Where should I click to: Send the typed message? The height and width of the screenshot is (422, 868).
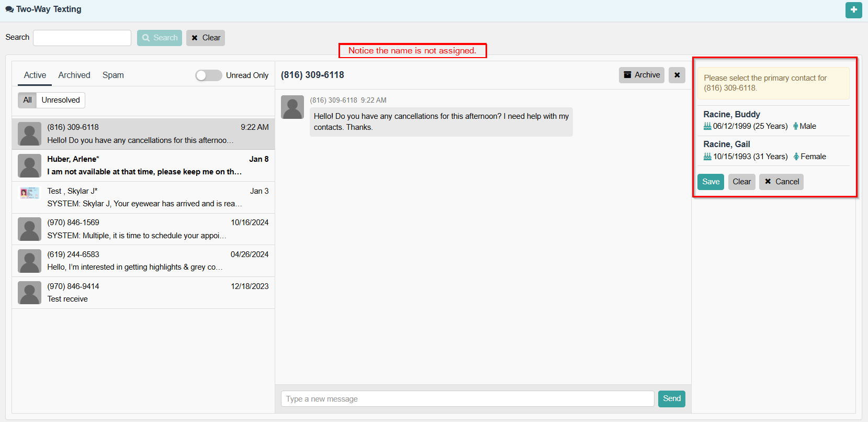(671, 398)
